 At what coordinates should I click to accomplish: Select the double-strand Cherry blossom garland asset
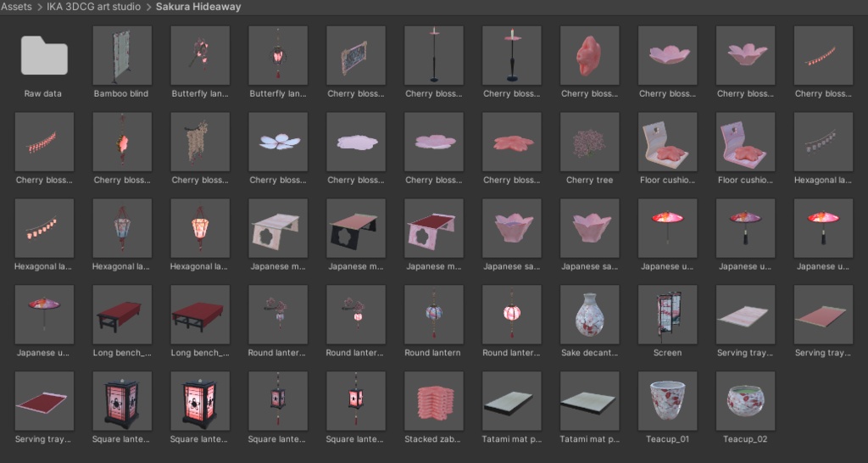pyautogui.click(x=44, y=142)
